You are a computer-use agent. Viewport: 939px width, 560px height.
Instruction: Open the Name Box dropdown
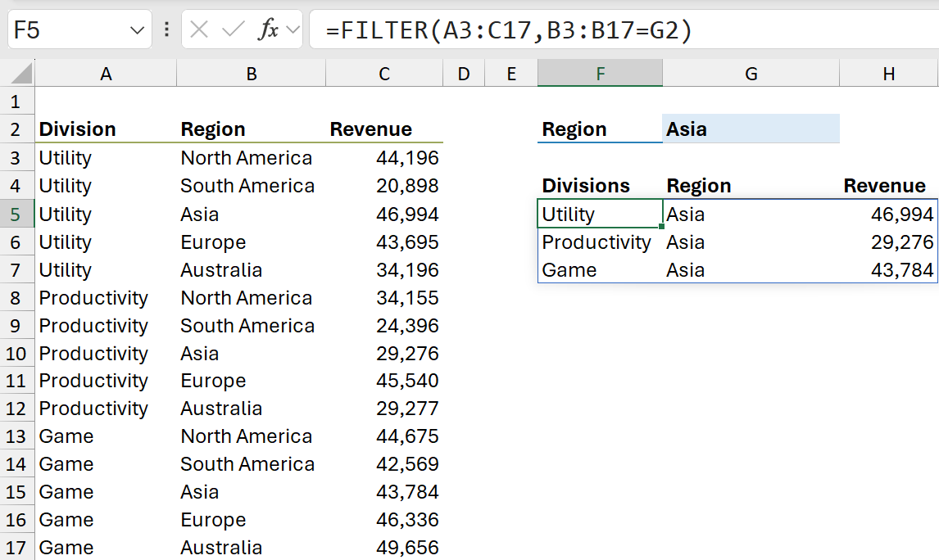[x=135, y=28]
